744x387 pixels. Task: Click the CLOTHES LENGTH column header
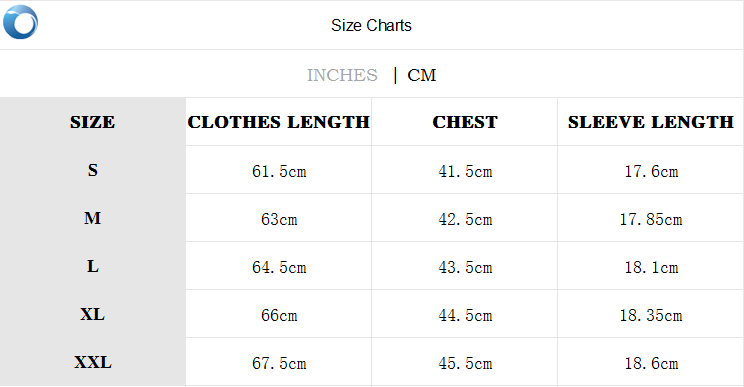coord(279,122)
